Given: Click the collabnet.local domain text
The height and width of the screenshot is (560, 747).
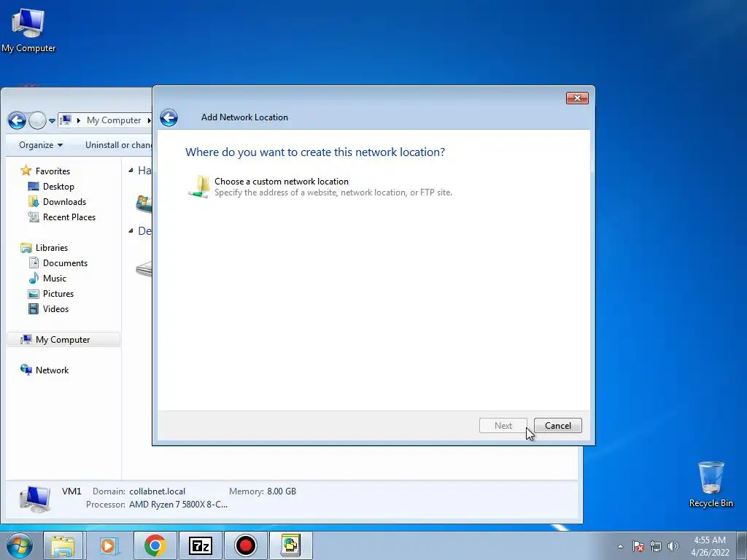Looking at the screenshot, I should pos(158,491).
